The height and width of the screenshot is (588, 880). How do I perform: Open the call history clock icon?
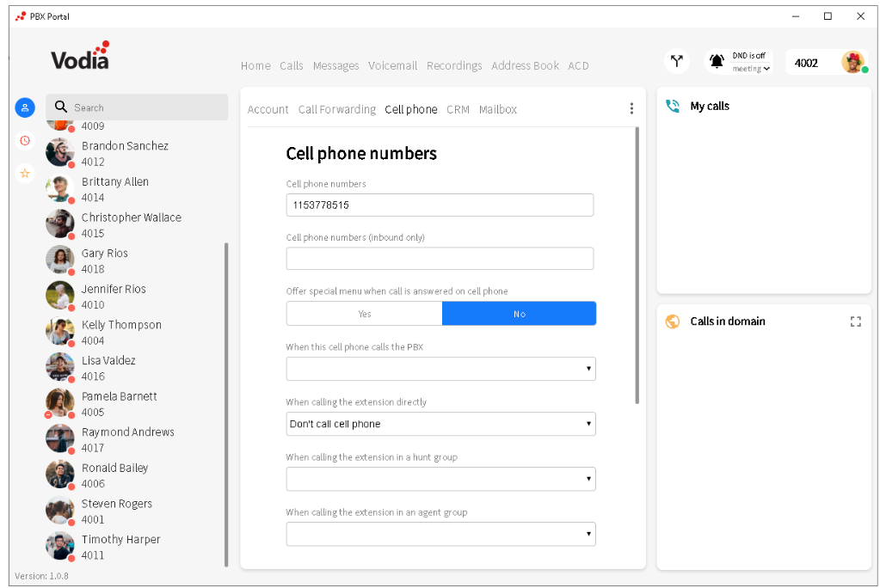coord(25,140)
